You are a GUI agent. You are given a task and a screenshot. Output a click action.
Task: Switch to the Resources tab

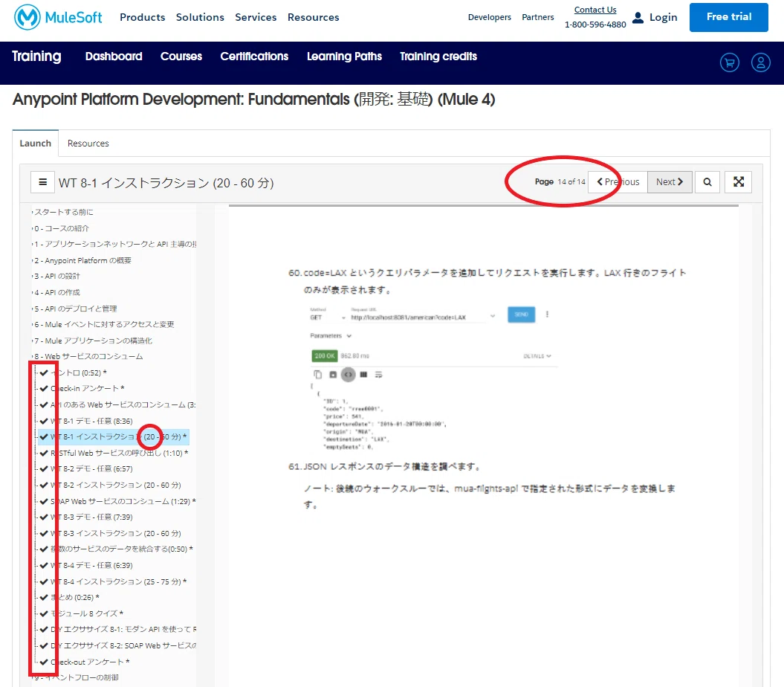tap(88, 143)
